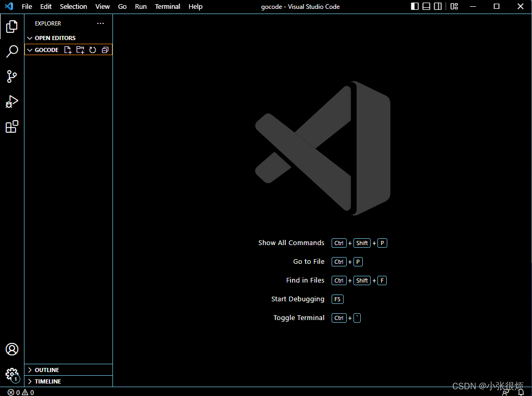Open the Search view icon
Image resolution: width=532 pixels, height=396 pixels.
(12, 51)
